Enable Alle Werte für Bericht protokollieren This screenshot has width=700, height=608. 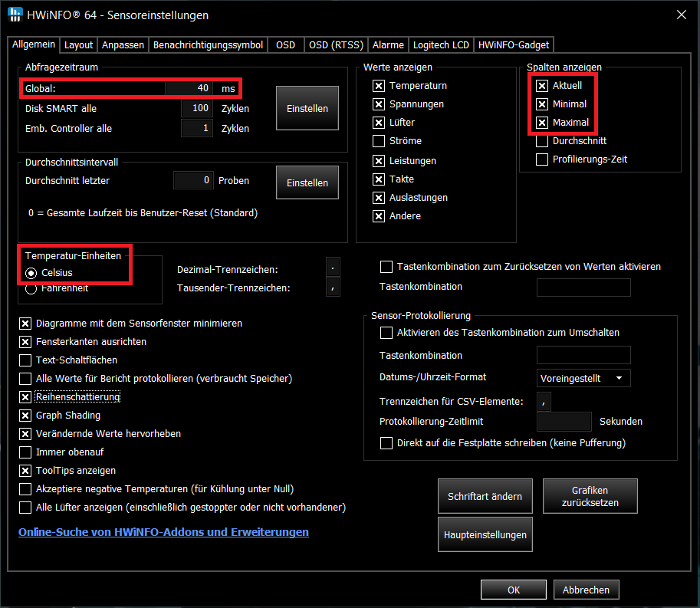[x=25, y=379]
